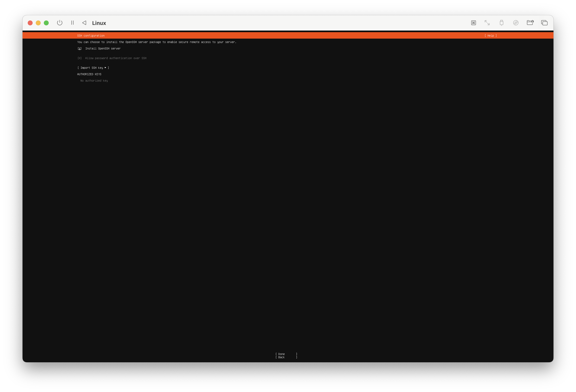Open the Help menu in header
The height and width of the screenshot is (392, 576).
click(x=491, y=36)
